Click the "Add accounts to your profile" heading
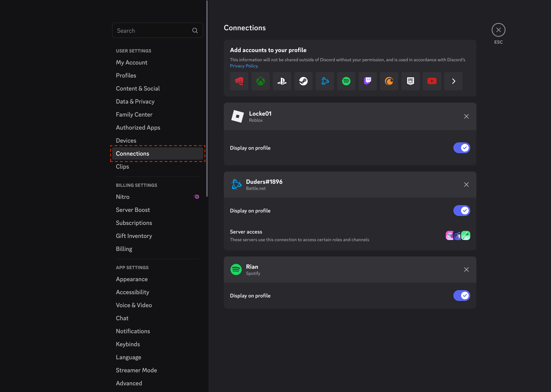551x392 pixels. point(268,50)
